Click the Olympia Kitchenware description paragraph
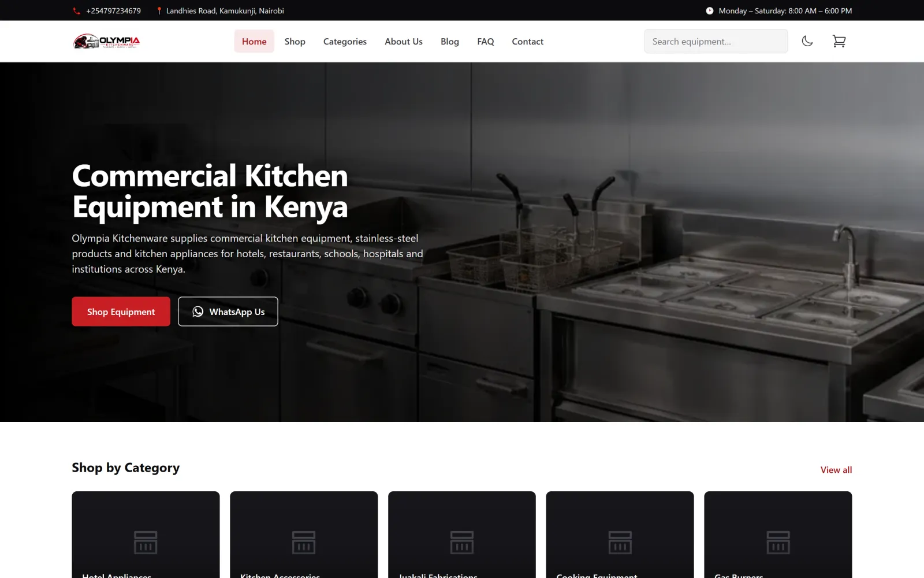924x578 pixels. click(247, 254)
